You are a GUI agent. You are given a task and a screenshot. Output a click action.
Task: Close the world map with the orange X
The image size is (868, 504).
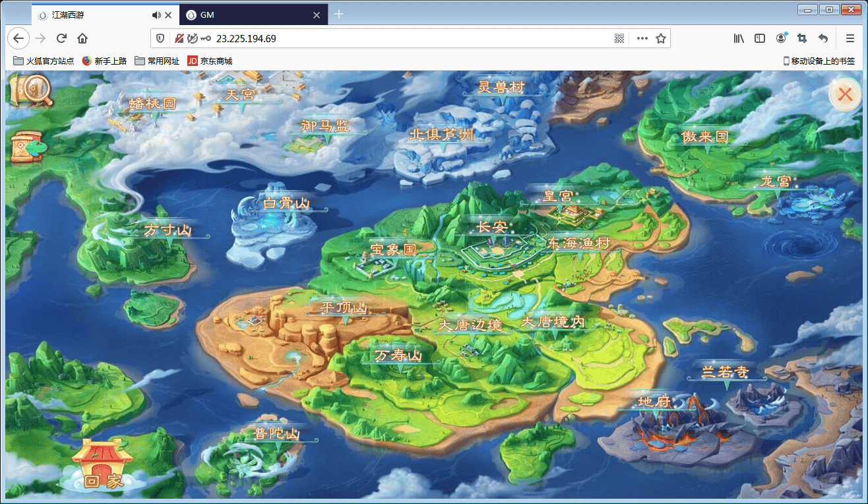tap(845, 94)
